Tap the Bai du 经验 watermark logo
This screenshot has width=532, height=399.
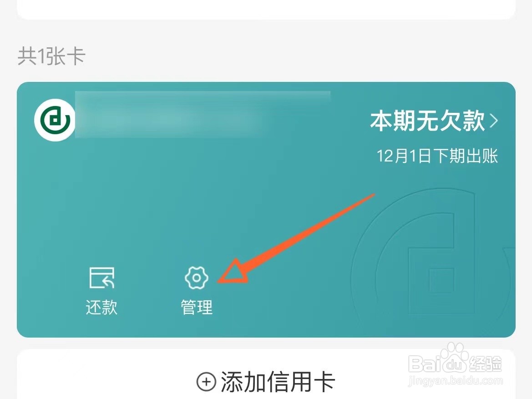[x=455, y=360]
